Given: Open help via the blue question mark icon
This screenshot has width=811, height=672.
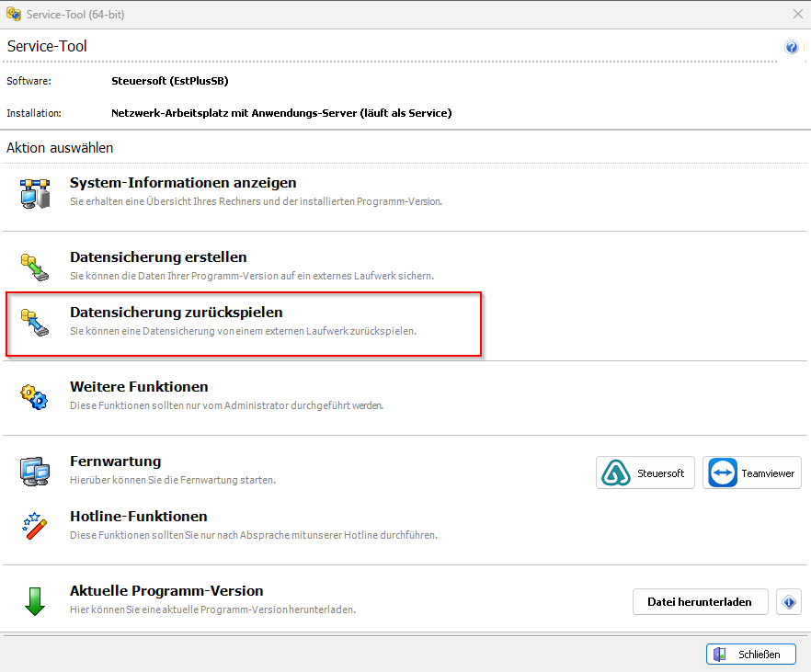Looking at the screenshot, I should pyautogui.click(x=791, y=48).
